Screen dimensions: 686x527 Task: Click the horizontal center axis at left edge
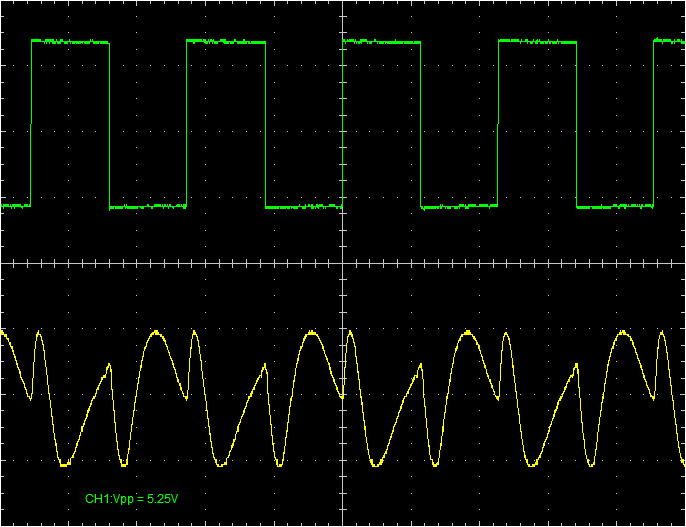pos(4,264)
